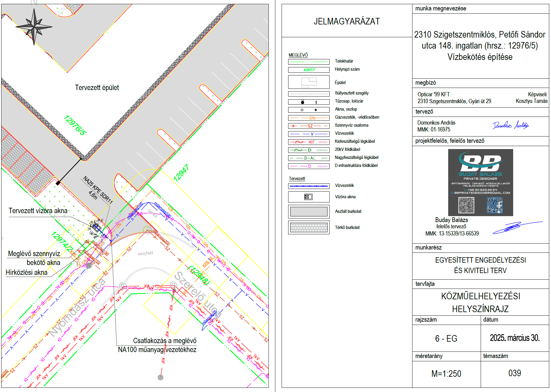Screen dimensions: 551x392
Task: Select the Vízóra akna legend symbol
Action: coord(308,197)
